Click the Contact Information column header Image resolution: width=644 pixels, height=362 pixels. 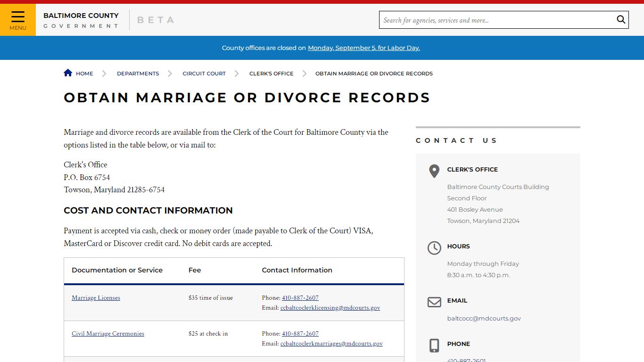tap(297, 270)
